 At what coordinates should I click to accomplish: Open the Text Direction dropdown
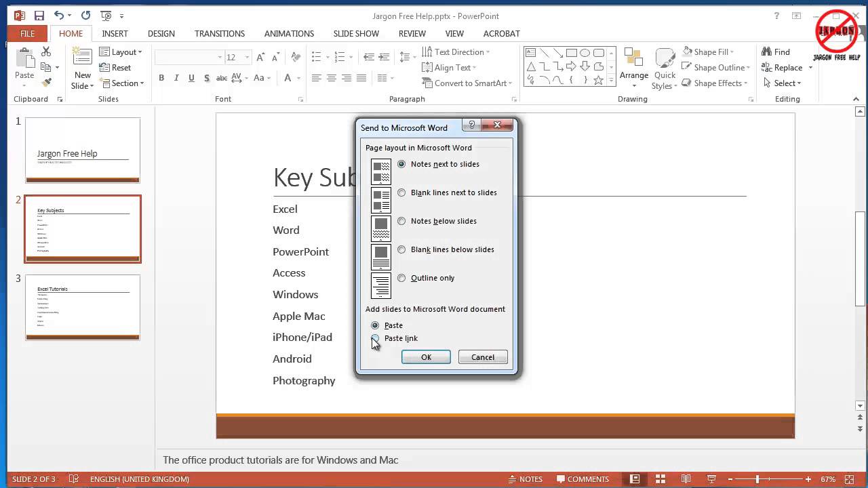coord(456,52)
